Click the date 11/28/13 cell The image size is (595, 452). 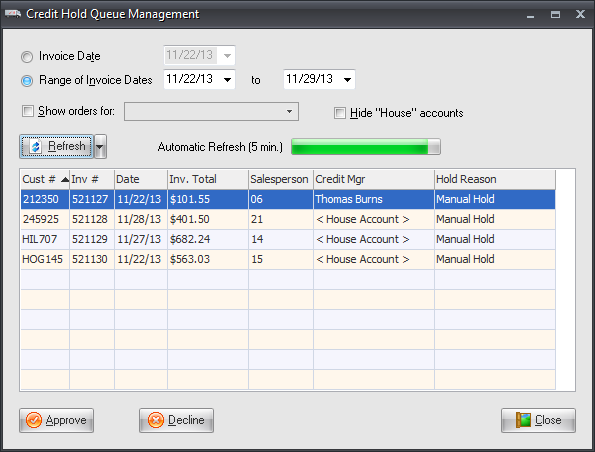coord(141,219)
